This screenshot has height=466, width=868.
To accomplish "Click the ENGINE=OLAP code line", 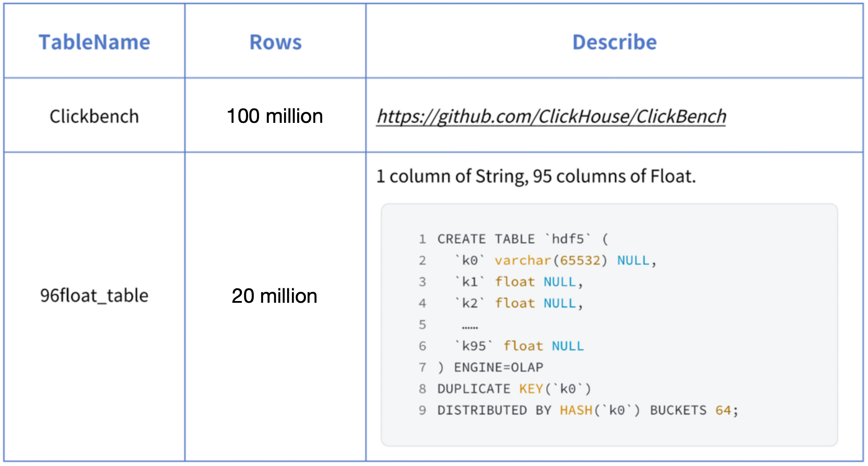I will point(489,367).
